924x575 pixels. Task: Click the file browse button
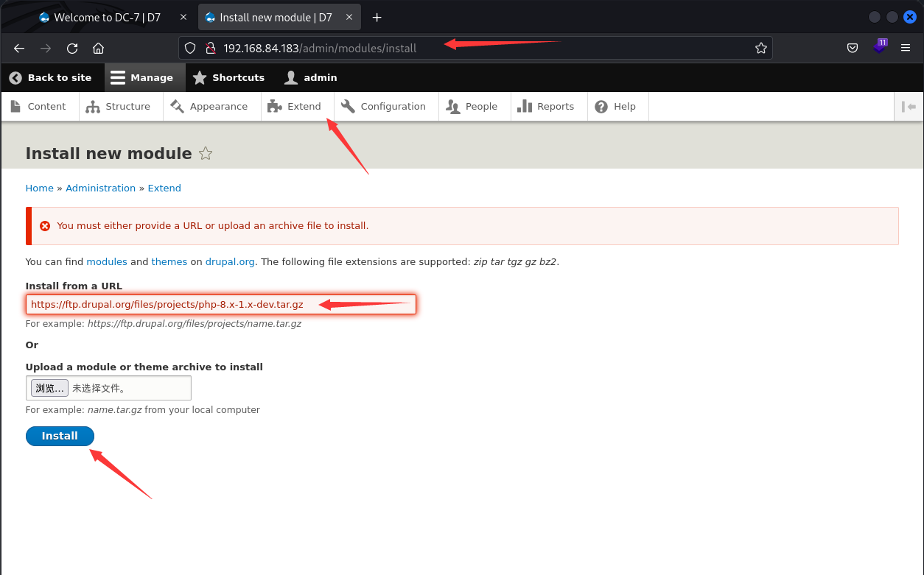49,388
